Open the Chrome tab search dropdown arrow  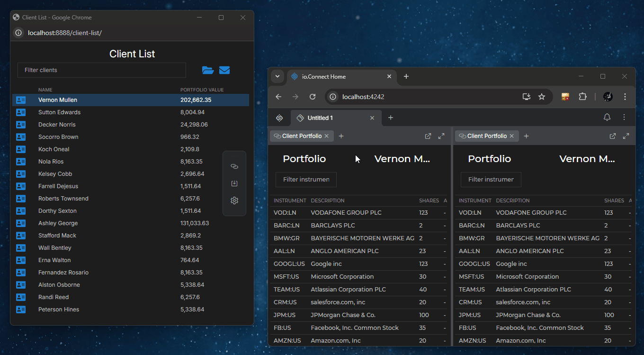277,76
